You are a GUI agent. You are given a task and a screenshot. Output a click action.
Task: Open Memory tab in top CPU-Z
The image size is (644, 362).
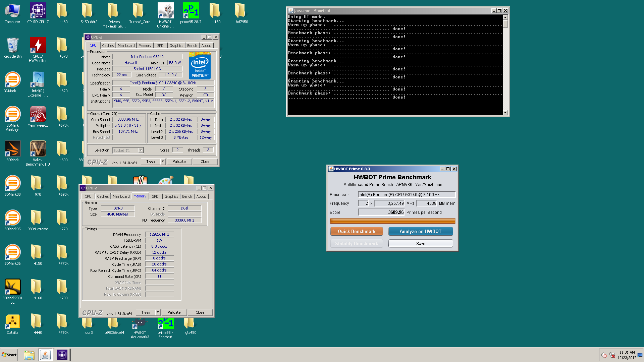click(145, 46)
